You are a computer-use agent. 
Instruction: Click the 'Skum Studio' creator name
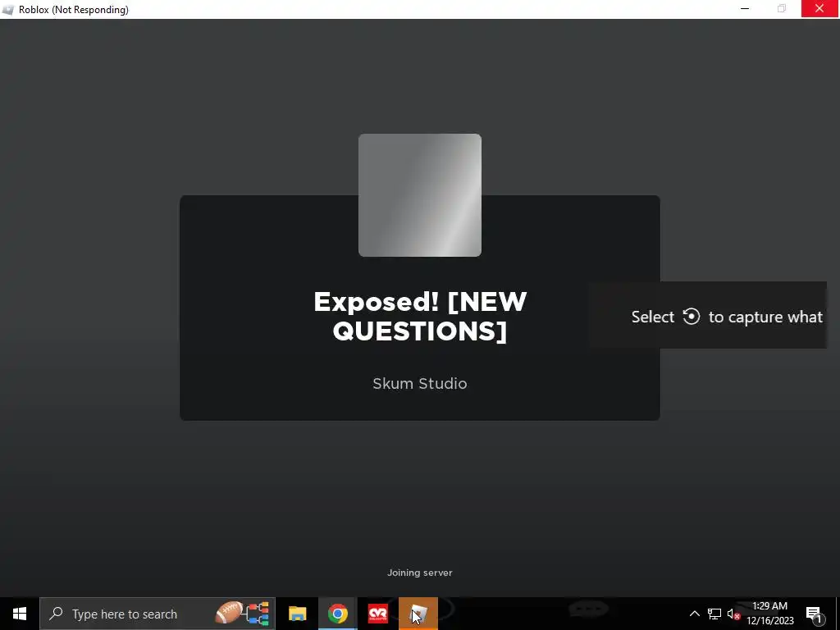[x=420, y=384]
